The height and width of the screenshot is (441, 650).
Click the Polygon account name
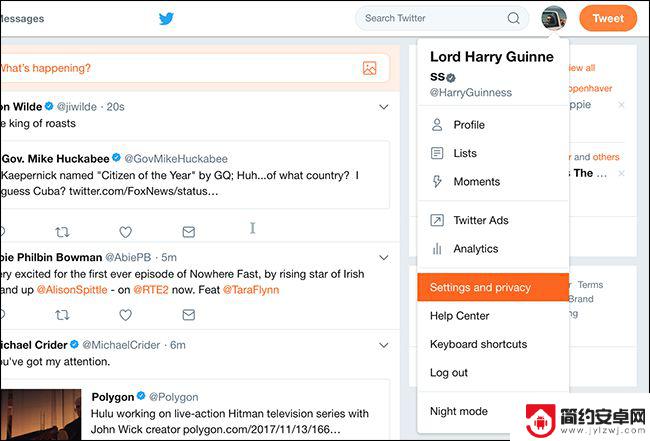click(113, 397)
